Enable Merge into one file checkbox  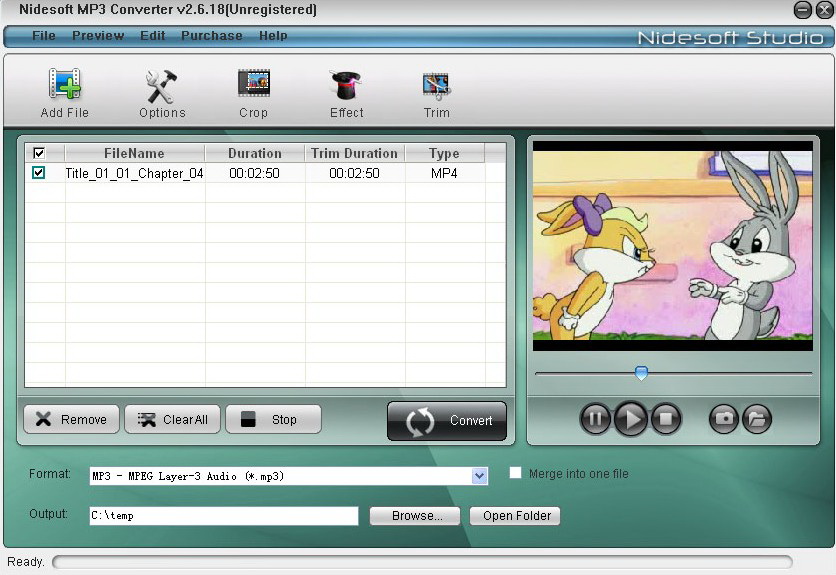pos(515,473)
